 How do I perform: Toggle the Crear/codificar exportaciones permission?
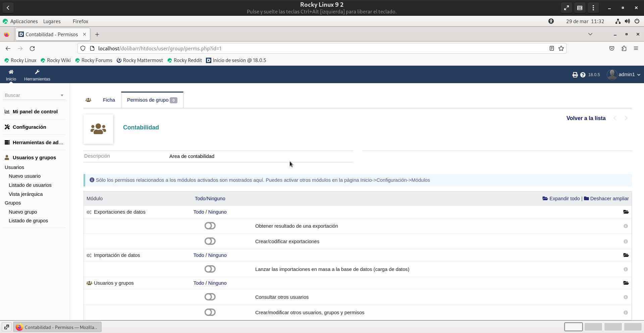(210, 241)
